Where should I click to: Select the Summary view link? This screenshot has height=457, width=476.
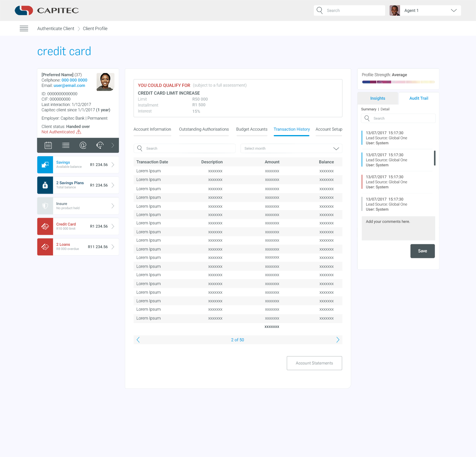click(369, 109)
